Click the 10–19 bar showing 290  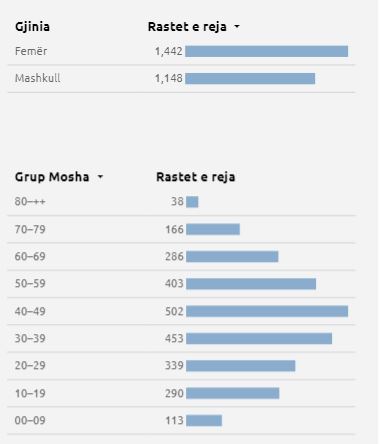click(233, 393)
